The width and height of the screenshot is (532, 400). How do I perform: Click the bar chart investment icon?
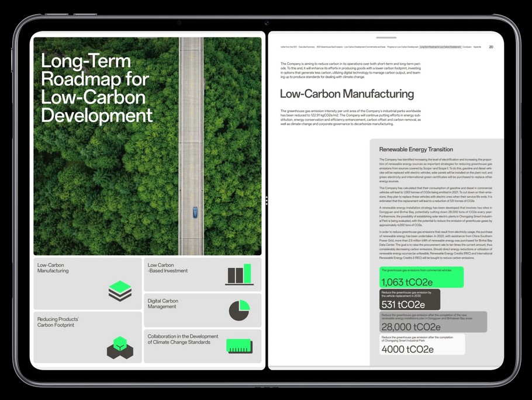(x=239, y=274)
